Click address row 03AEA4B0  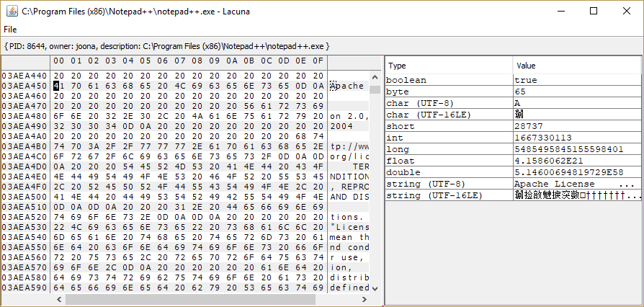[x=24, y=146]
